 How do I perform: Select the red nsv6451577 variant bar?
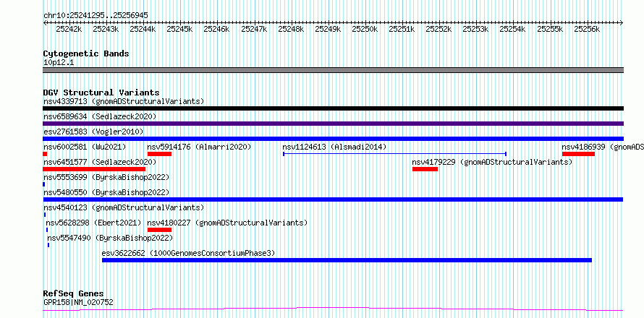tap(94, 169)
